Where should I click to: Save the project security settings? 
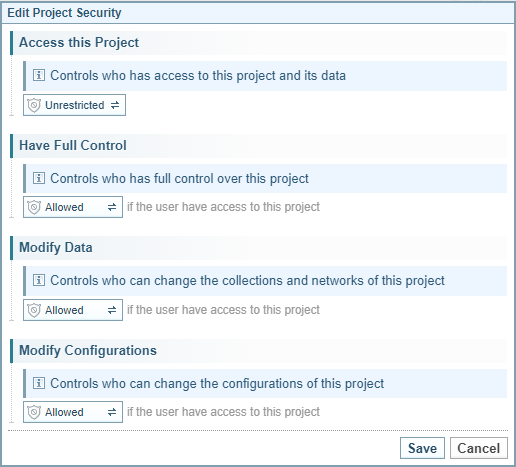pyautogui.click(x=422, y=448)
